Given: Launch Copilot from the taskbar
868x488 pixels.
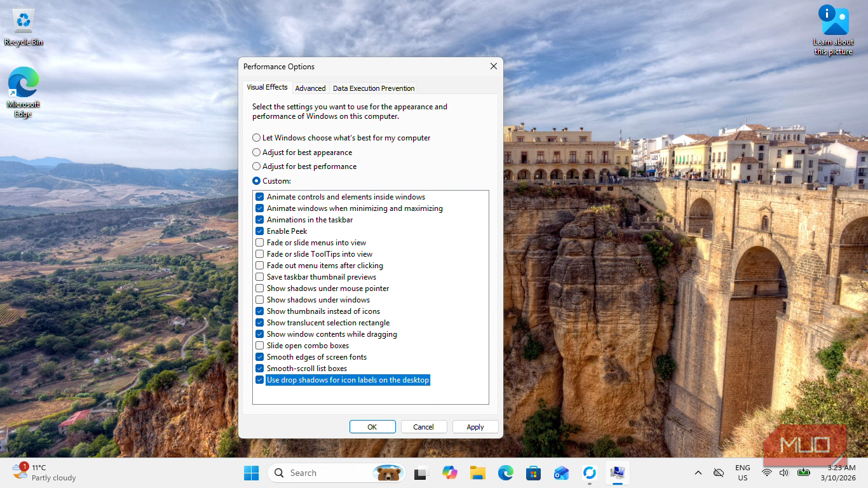Looking at the screenshot, I should click(x=450, y=473).
